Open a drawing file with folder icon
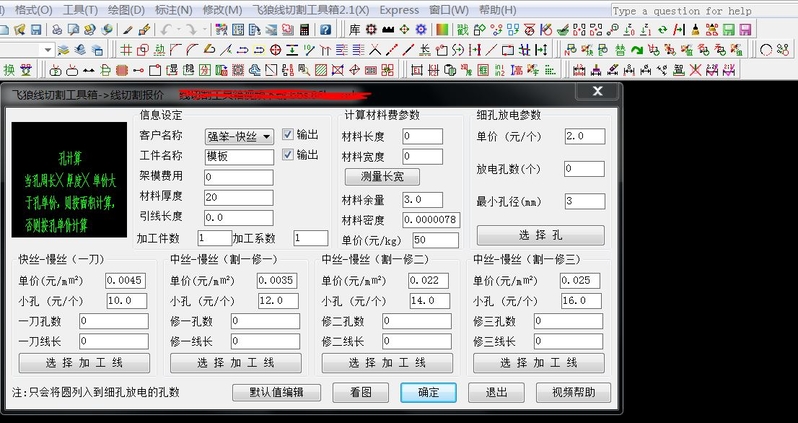 pyautogui.click(x=19, y=30)
